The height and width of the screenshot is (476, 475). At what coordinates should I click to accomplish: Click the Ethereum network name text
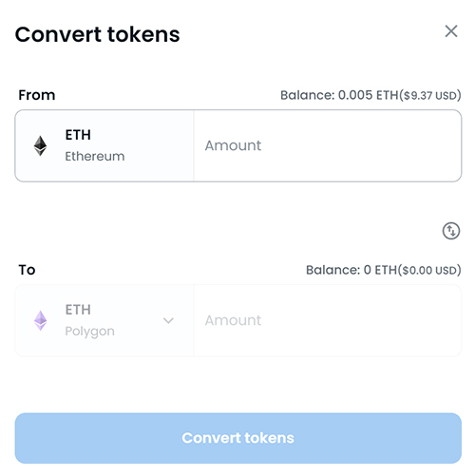point(95,157)
